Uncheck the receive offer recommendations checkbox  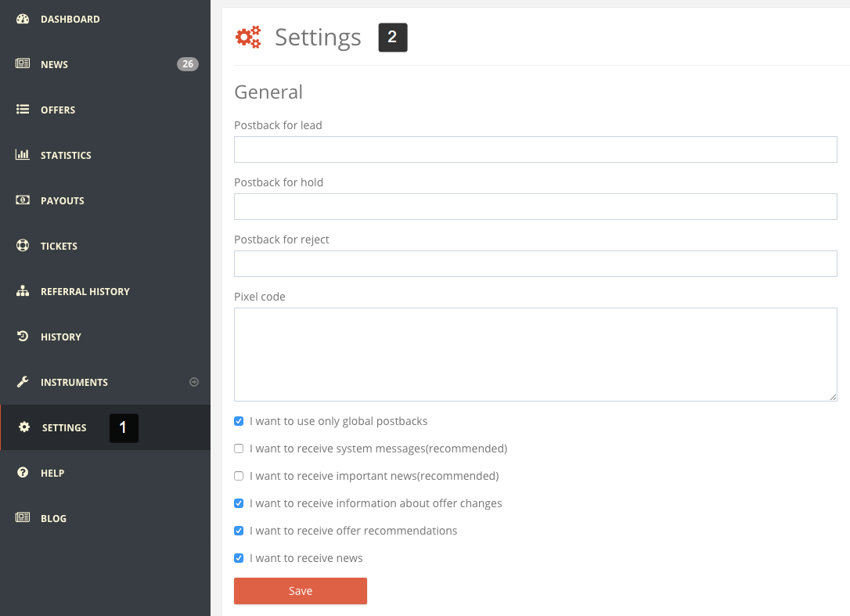239,531
